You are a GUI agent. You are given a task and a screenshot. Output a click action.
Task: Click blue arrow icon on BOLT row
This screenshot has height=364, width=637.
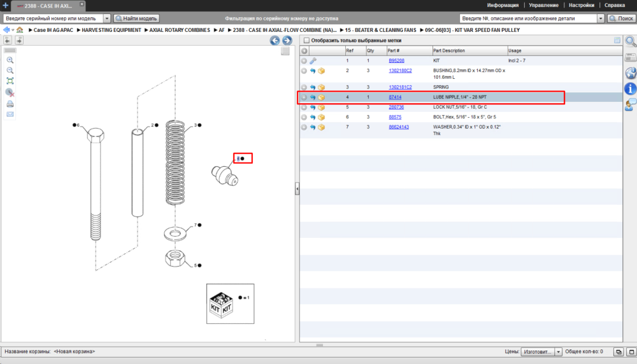312,117
